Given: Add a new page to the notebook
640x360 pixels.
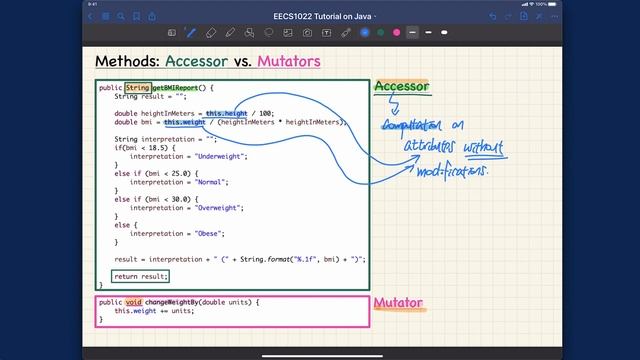Looking at the screenshot, I should point(524,16).
